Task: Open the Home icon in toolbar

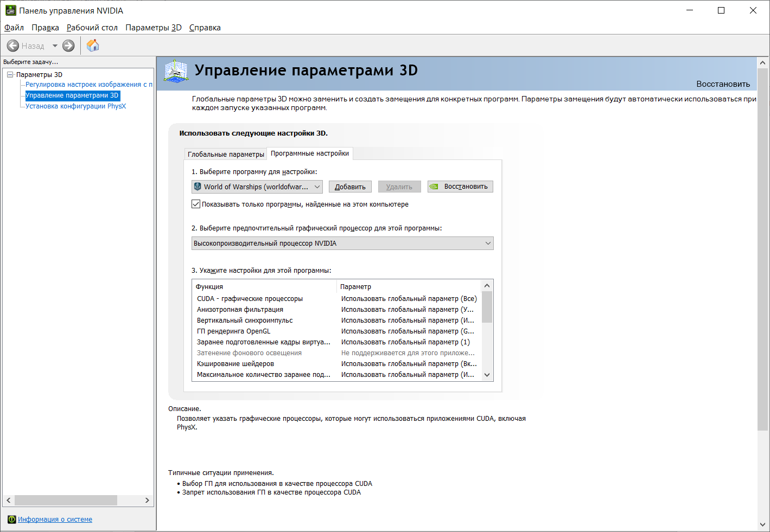Action: click(93, 46)
